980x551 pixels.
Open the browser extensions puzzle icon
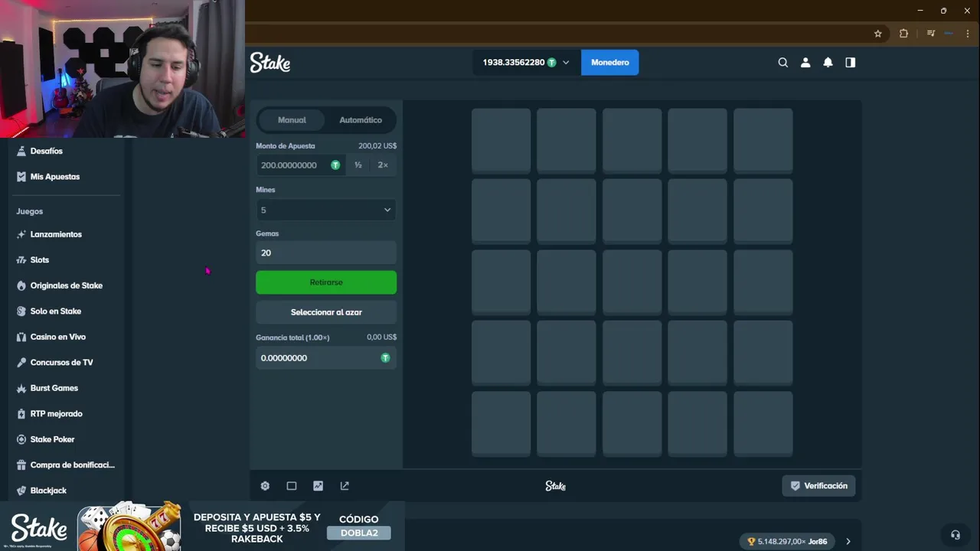click(x=903, y=34)
